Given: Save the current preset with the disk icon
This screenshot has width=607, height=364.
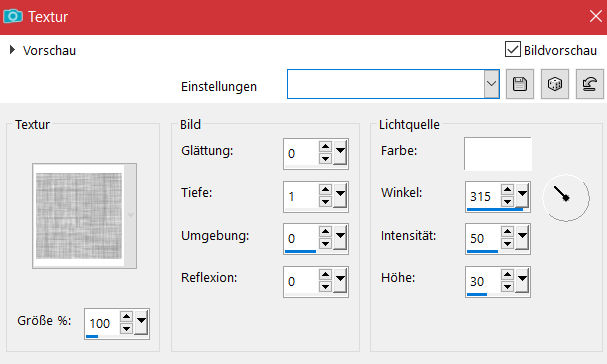Looking at the screenshot, I should coord(520,84).
